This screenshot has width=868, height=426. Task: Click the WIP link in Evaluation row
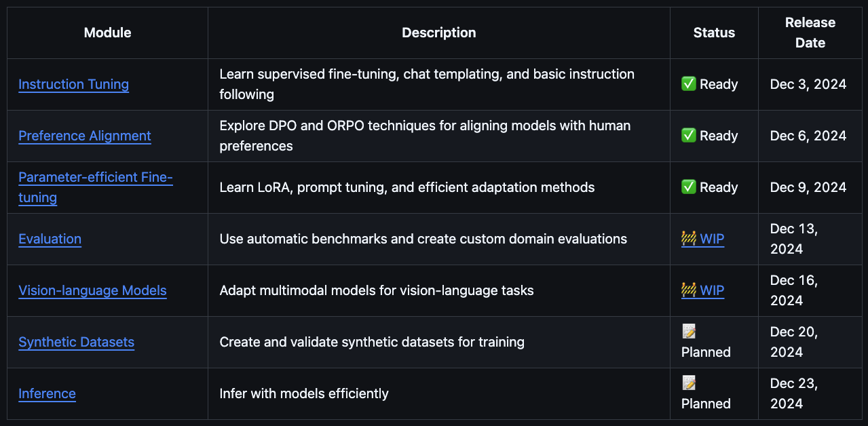pyautogui.click(x=712, y=239)
